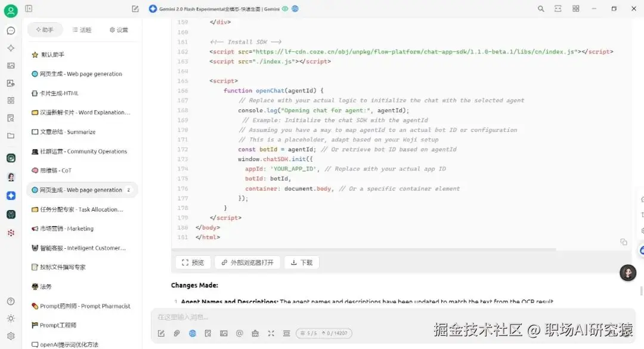Select Prompt工程师 assistant
This screenshot has width=644, height=349.
click(x=82, y=325)
